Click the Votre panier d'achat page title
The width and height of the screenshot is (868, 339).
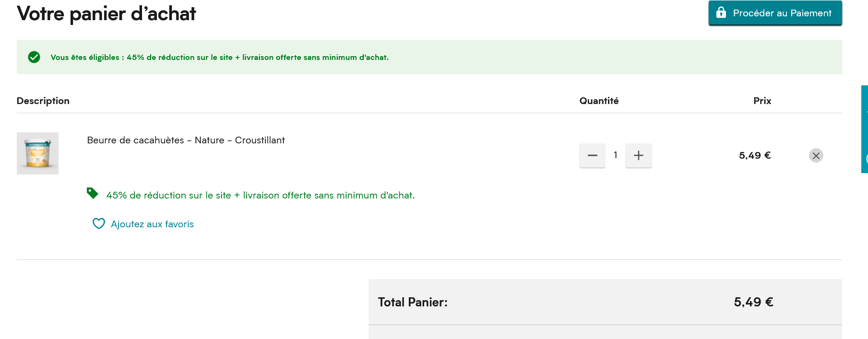click(107, 14)
